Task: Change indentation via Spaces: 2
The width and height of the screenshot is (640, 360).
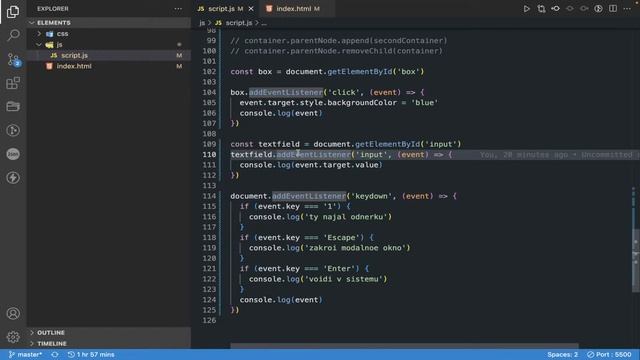Action: (x=562, y=354)
